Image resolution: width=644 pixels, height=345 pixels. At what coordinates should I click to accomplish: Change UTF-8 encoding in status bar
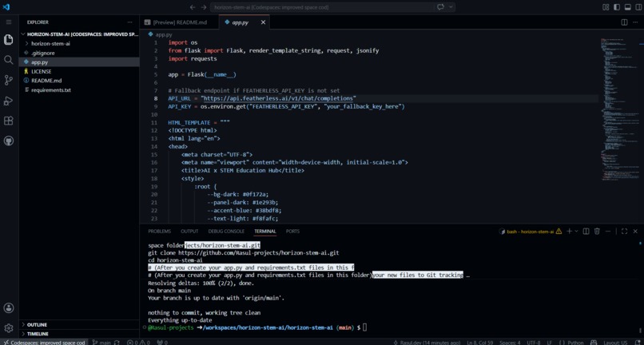(534, 342)
